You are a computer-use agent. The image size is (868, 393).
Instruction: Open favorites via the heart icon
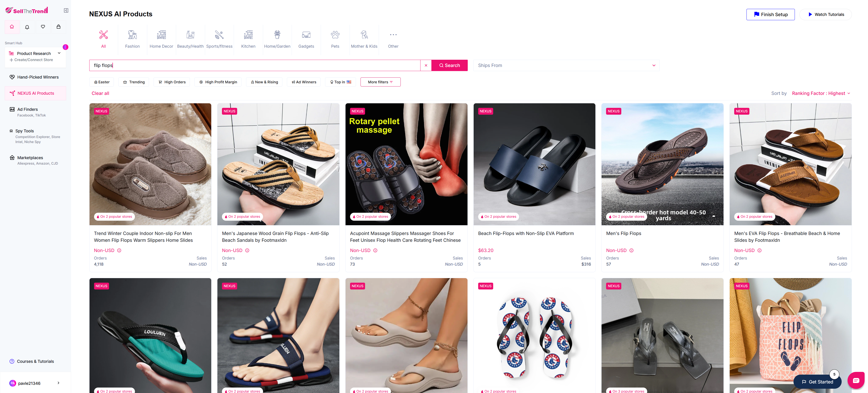click(43, 27)
